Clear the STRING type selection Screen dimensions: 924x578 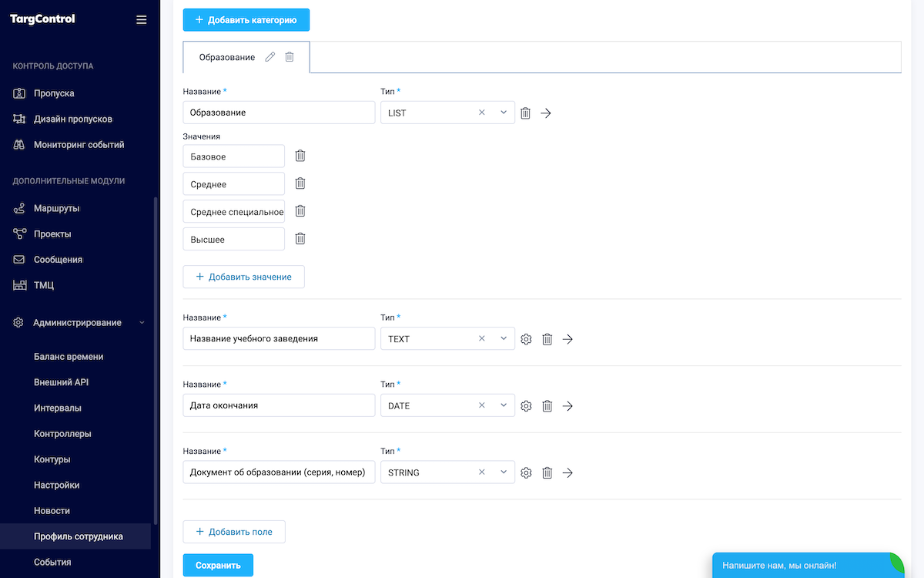pyautogui.click(x=482, y=473)
